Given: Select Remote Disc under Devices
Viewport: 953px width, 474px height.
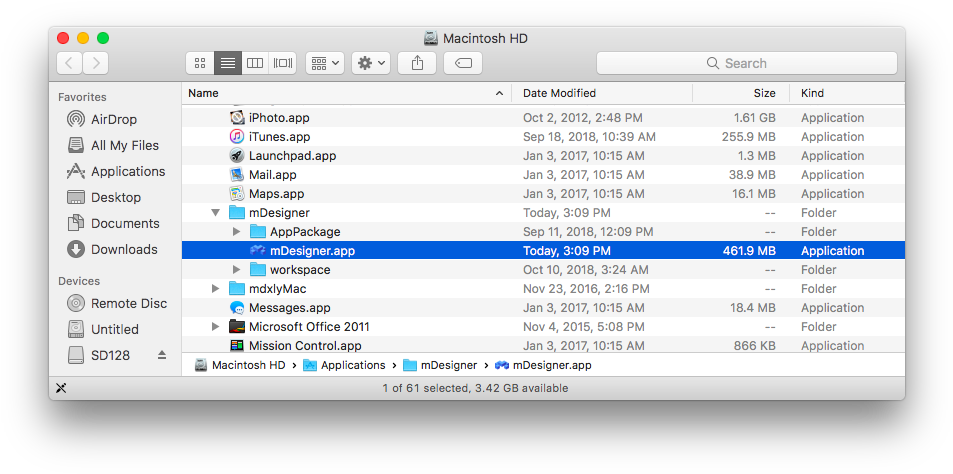Looking at the screenshot, I should pyautogui.click(x=117, y=303).
